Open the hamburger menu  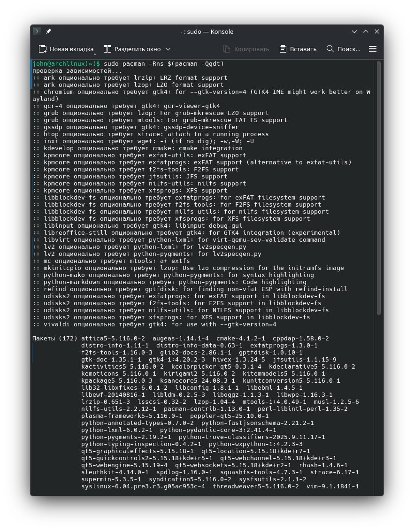coord(373,49)
